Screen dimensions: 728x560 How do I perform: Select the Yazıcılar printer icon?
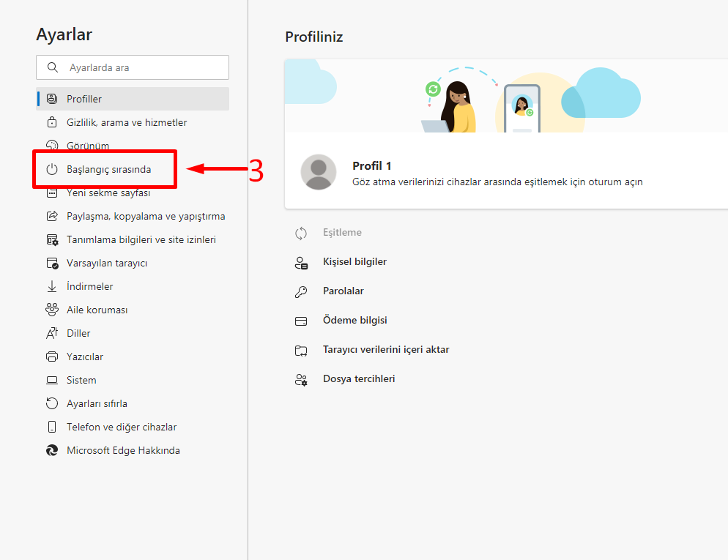point(52,356)
